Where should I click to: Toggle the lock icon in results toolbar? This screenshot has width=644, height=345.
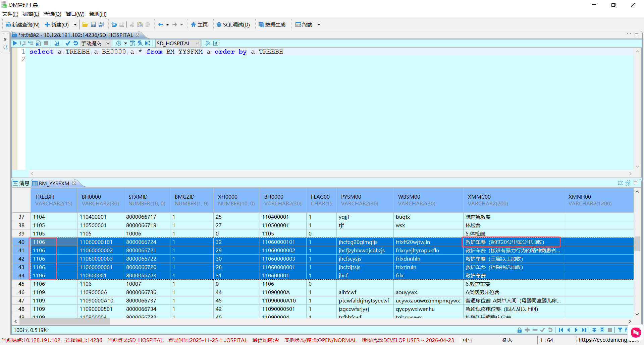tap(520, 330)
